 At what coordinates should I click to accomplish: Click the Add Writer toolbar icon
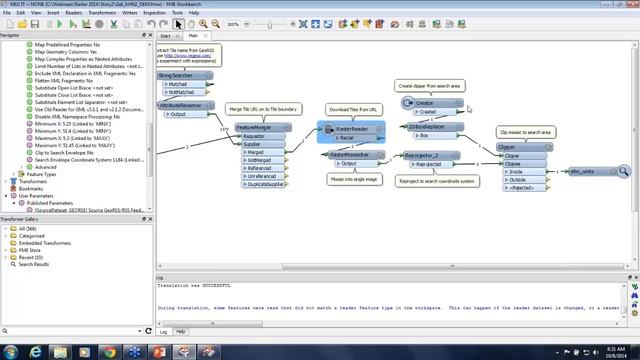click(x=355, y=24)
